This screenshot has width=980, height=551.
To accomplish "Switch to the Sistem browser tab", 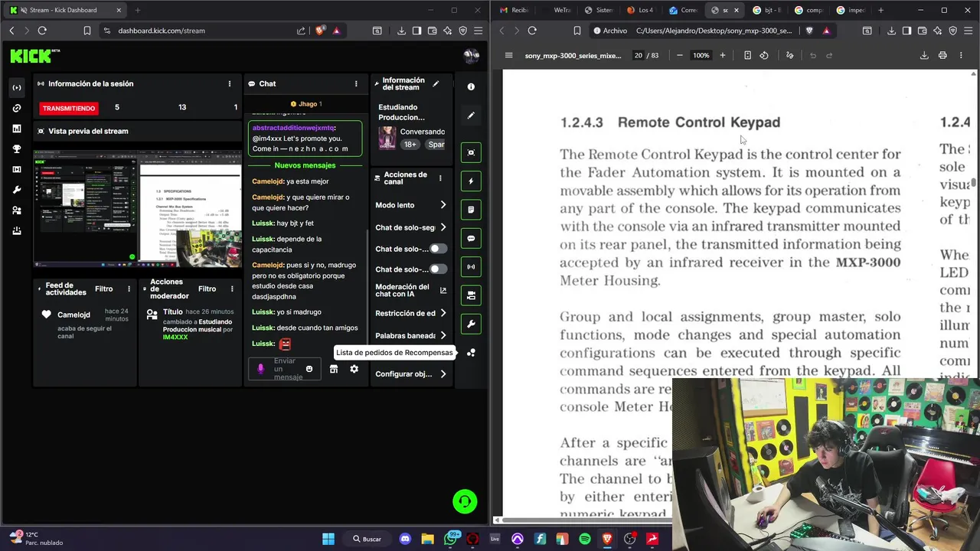I will coord(599,10).
